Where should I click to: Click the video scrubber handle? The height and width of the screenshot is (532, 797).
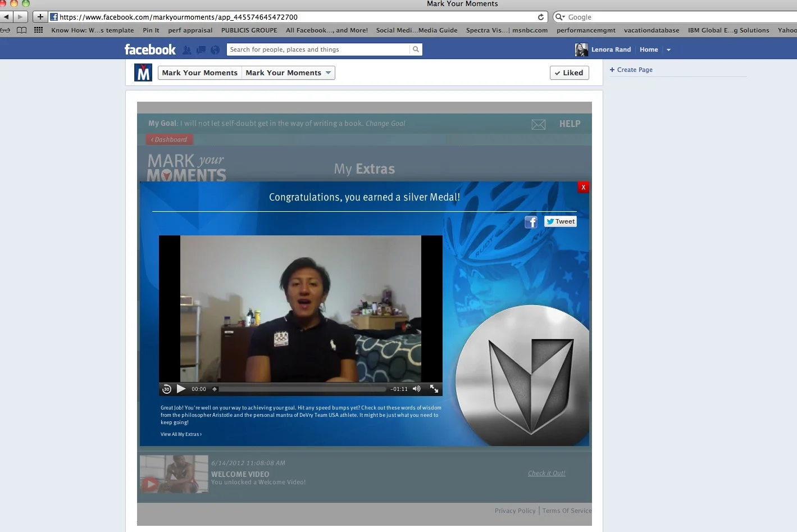point(215,389)
